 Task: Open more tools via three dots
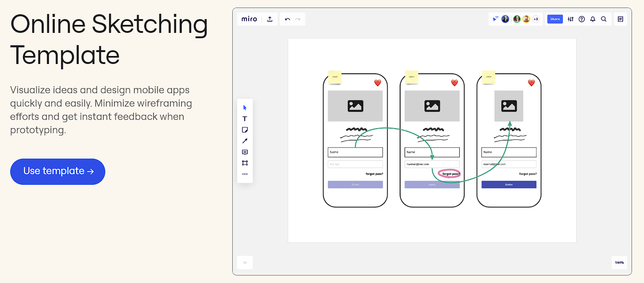245,174
